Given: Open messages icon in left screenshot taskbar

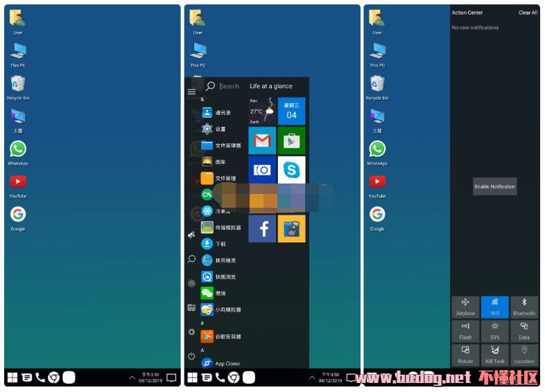Looking at the screenshot, I should tap(27, 377).
